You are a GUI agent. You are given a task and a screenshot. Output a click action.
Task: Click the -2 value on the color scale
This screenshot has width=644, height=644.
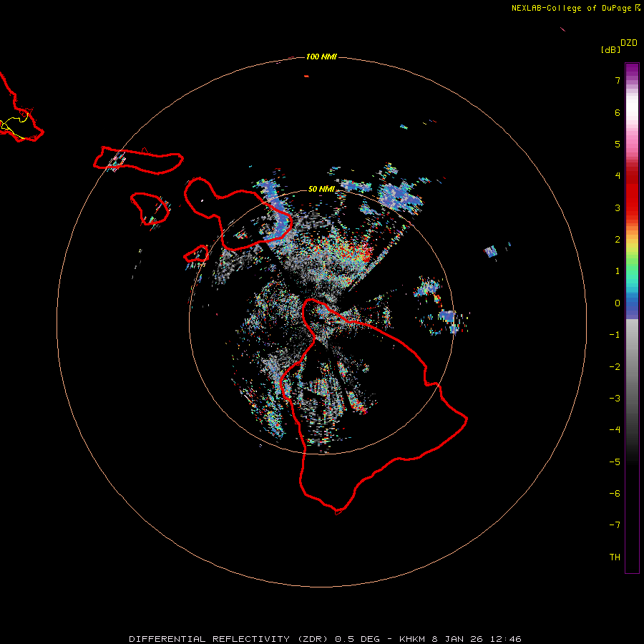[615, 367]
